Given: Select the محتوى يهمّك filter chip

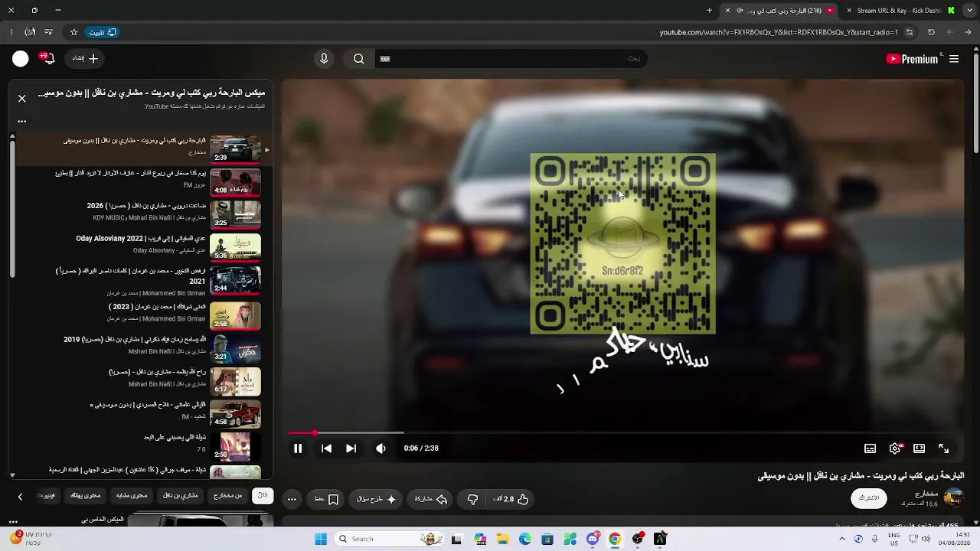Looking at the screenshot, I should click(86, 496).
